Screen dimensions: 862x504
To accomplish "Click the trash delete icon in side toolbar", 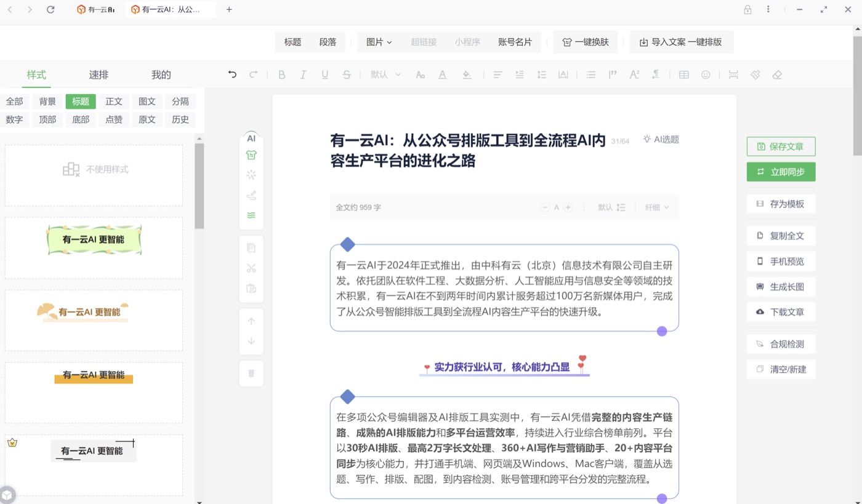I will click(251, 373).
